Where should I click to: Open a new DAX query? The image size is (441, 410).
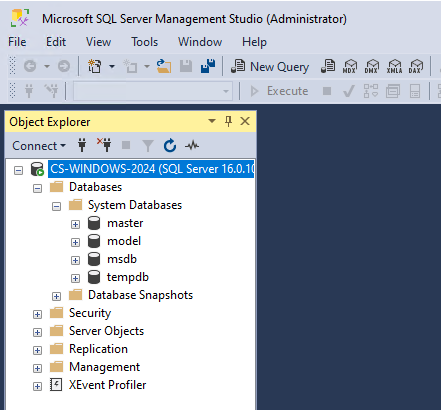[x=416, y=66]
